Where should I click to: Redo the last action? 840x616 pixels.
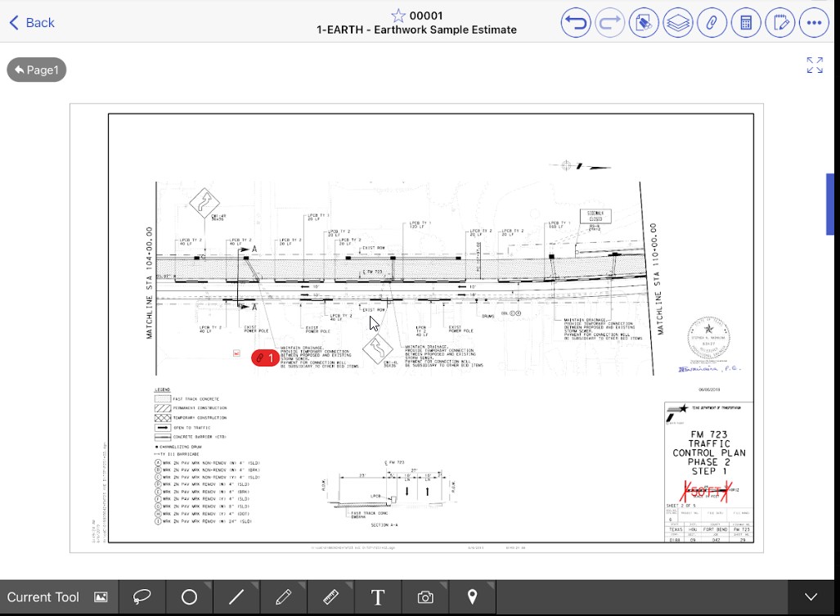pos(609,22)
